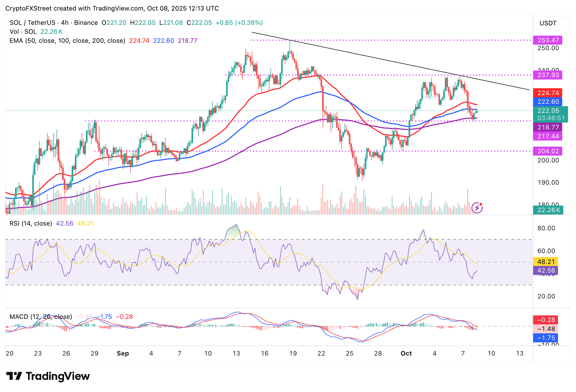
Task: Click the blue -1.75 MACD axis label
Action: [x=546, y=338]
